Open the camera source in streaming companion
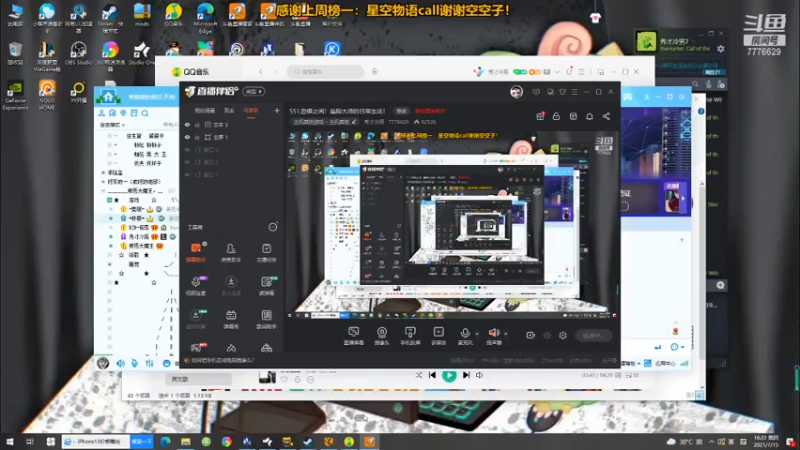 pos(382,336)
